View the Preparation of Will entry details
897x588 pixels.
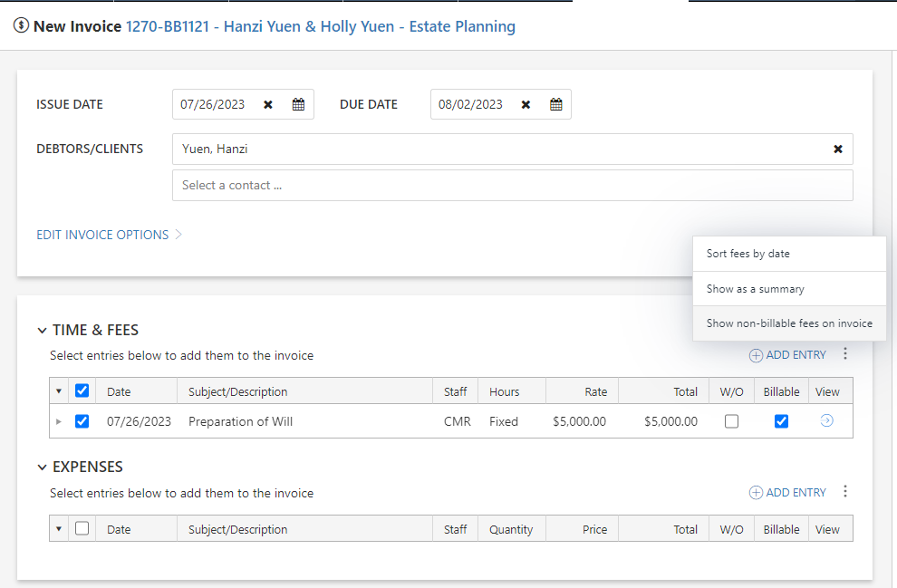click(x=825, y=420)
